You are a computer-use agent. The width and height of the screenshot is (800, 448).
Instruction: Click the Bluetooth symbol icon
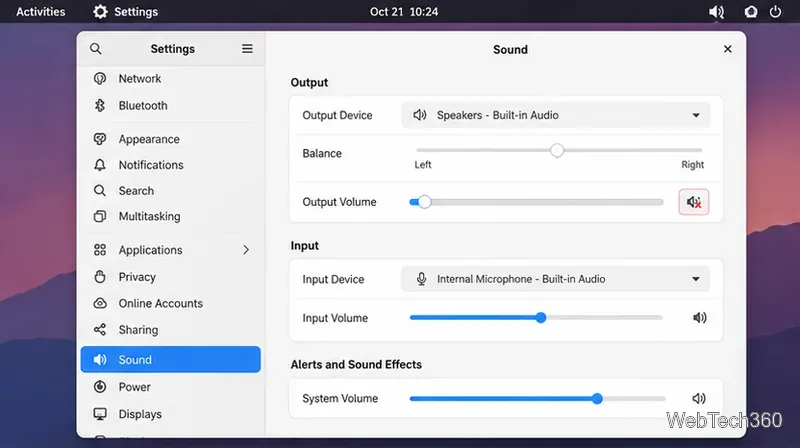point(100,105)
